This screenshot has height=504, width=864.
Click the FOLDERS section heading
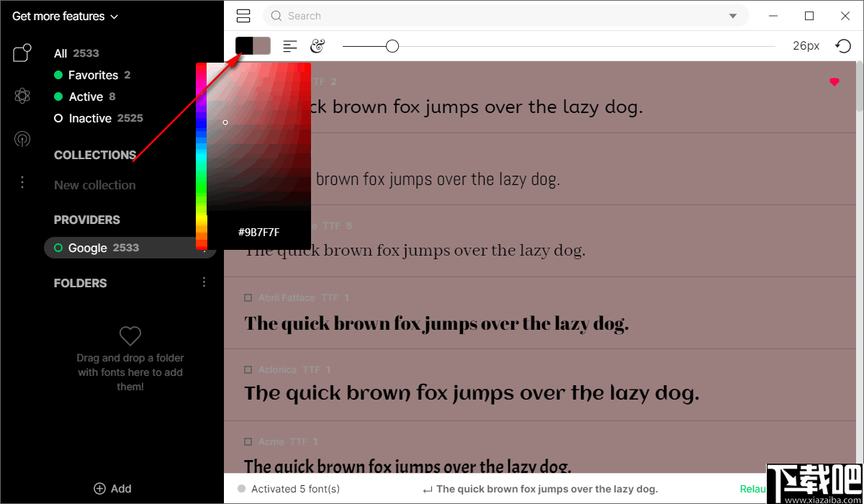[81, 283]
